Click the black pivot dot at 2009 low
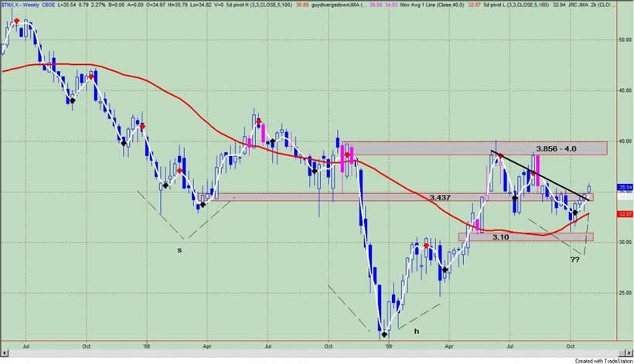This screenshot has height=364, width=634. click(x=383, y=335)
